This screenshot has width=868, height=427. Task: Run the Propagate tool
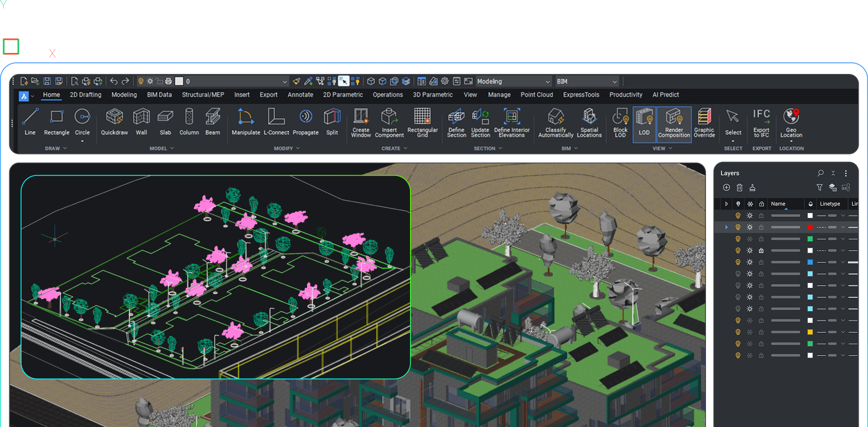[x=306, y=121]
